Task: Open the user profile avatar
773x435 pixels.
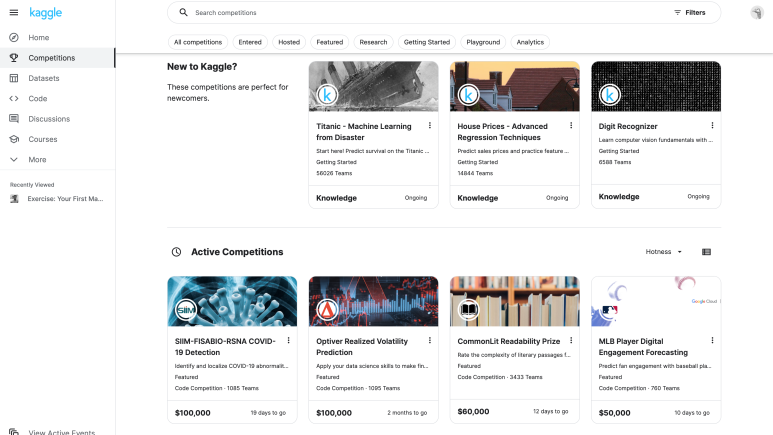Action: [x=757, y=12]
